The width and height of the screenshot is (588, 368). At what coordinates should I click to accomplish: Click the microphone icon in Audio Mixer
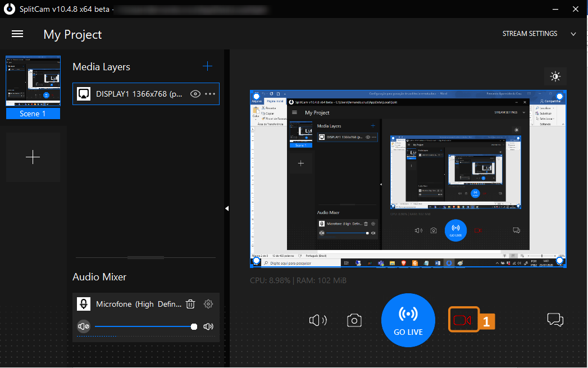tap(84, 304)
